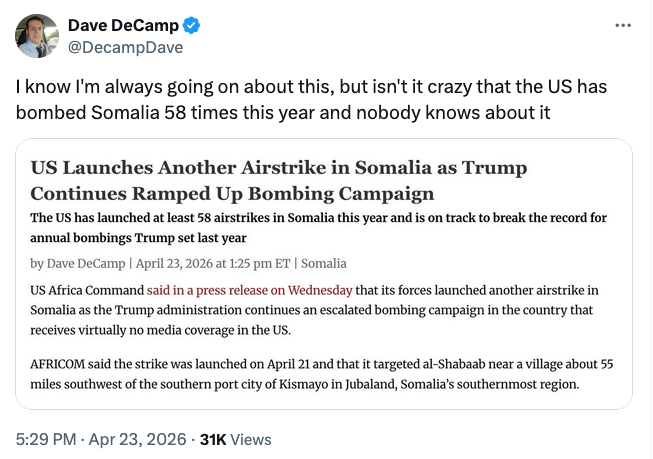Click the 'US Africa Command' text in article

(x=87, y=290)
